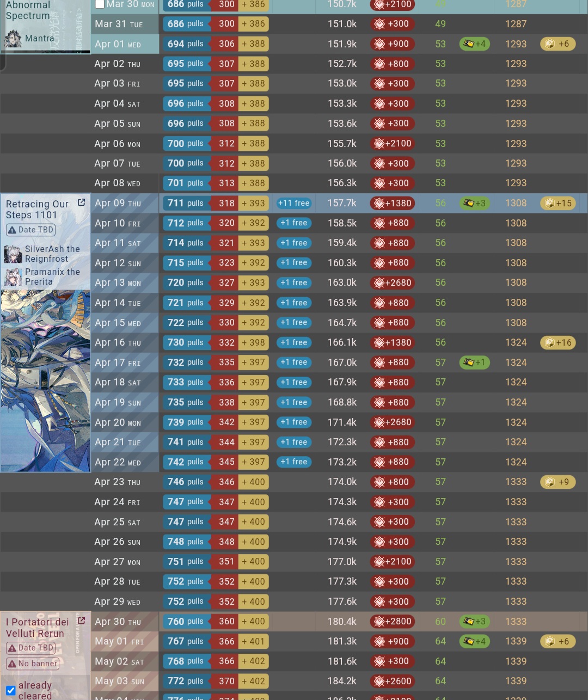The height and width of the screenshot is (700, 588).
Task: Click the +4 ticket badge on May 01
Action: tap(475, 641)
